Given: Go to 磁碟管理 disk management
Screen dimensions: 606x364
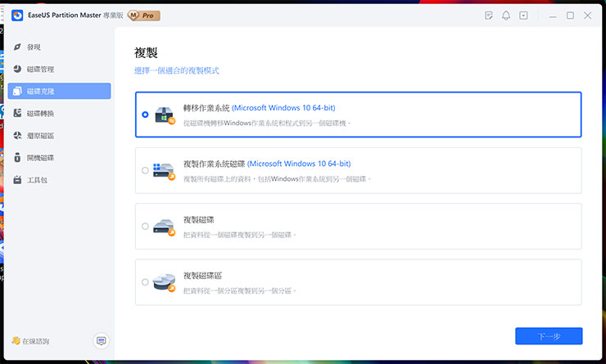Looking at the screenshot, I should pos(40,70).
